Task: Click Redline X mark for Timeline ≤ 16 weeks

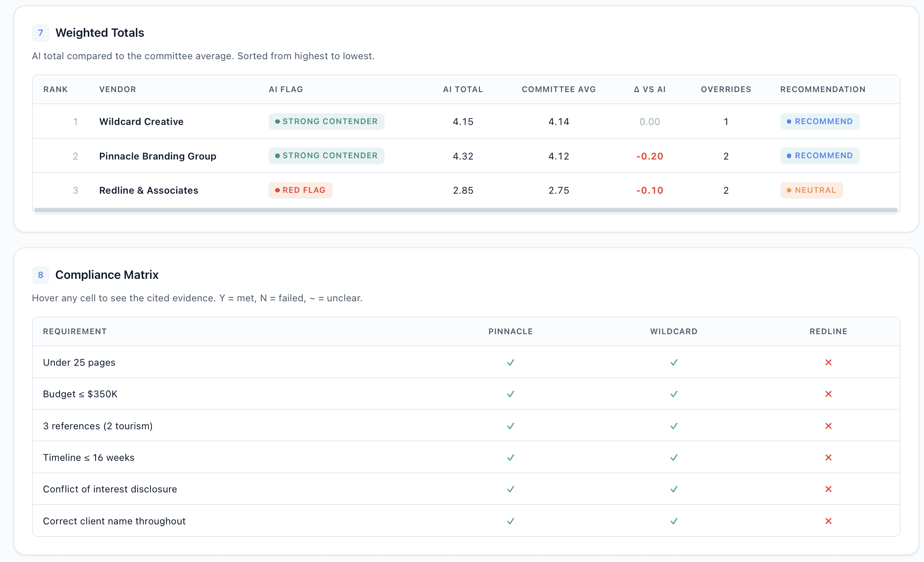Action: click(x=828, y=457)
